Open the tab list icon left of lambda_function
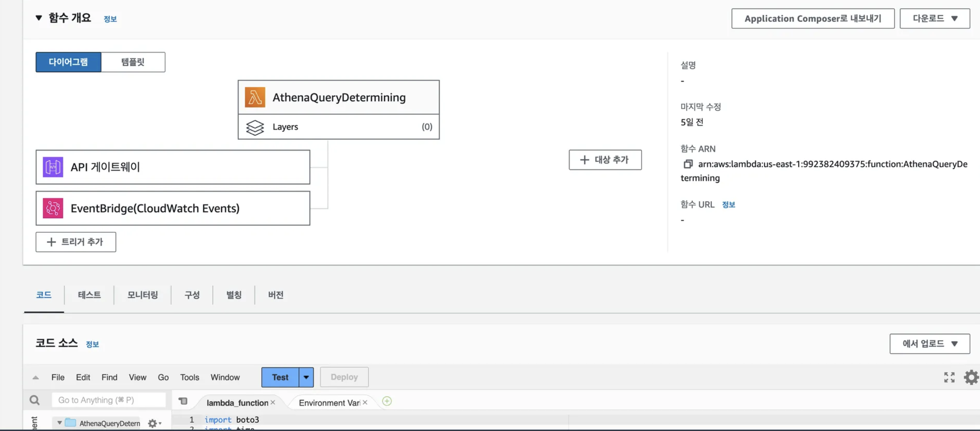The width and height of the screenshot is (980, 431). (183, 401)
